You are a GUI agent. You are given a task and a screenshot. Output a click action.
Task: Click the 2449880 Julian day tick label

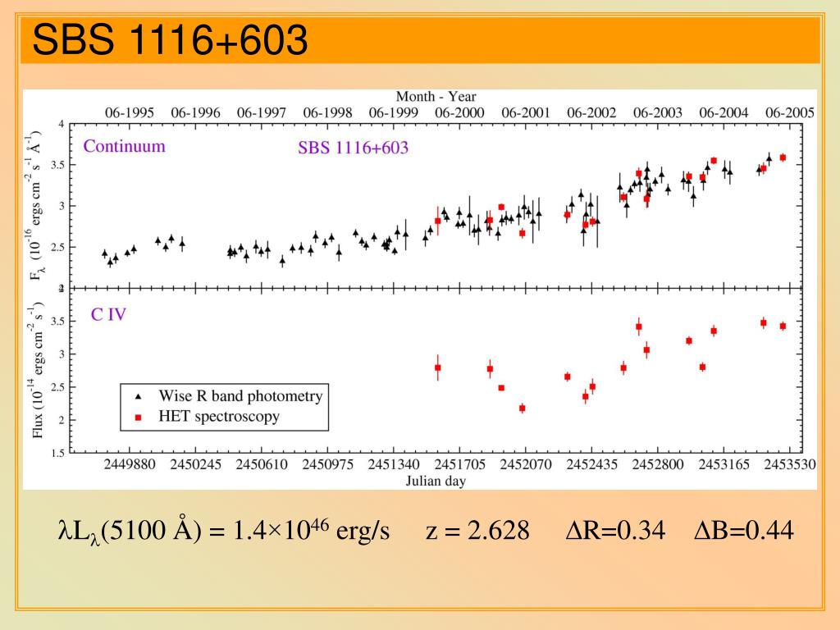click(129, 464)
